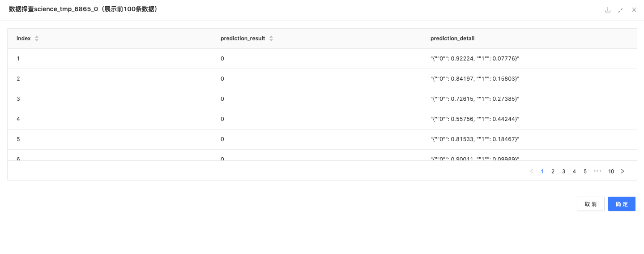Image resolution: width=644 pixels, height=254 pixels.
Task: Close the data preview dialog
Action: 634,10
